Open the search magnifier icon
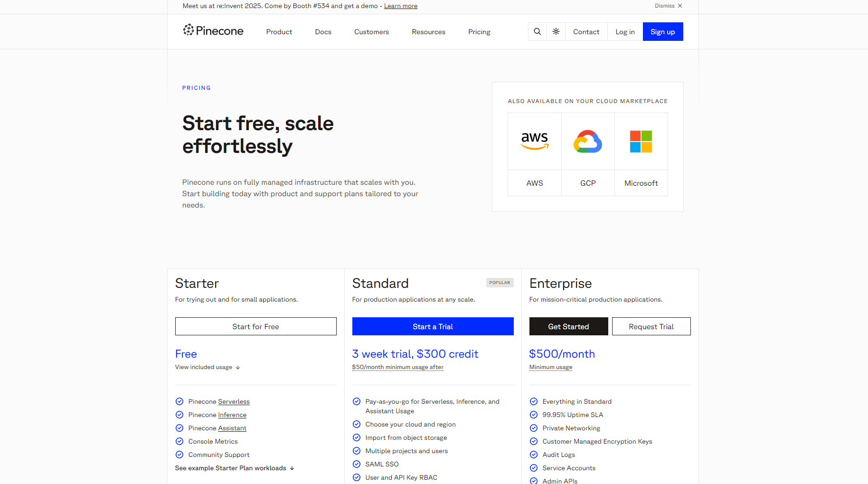 pos(537,32)
